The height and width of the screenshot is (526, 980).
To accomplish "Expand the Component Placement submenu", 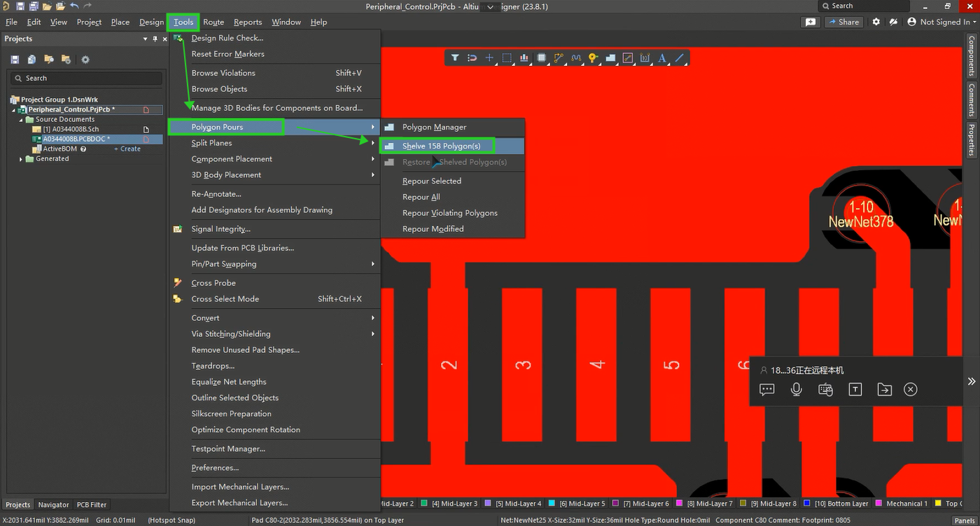I will click(232, 159).
